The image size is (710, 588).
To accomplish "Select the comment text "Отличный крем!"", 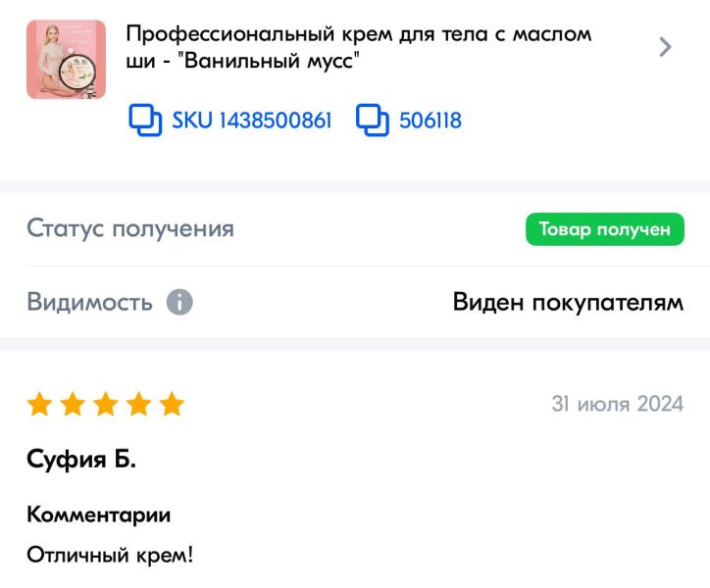I will (x=110, y=555).
